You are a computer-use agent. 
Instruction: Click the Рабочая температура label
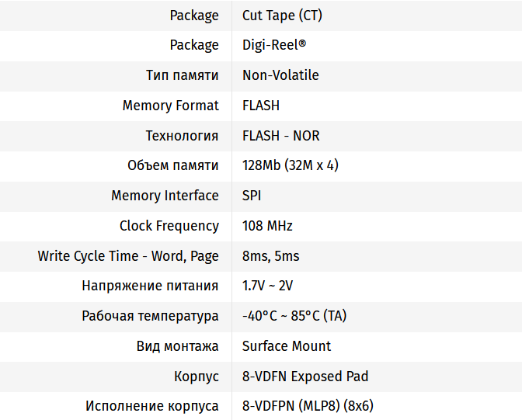[150, 316]
